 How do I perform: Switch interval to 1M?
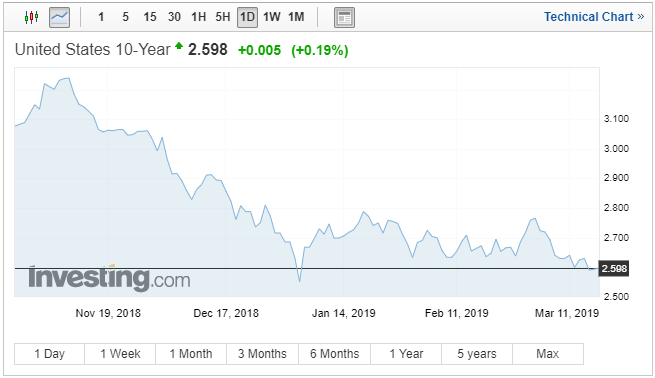(x=296, y=17)
